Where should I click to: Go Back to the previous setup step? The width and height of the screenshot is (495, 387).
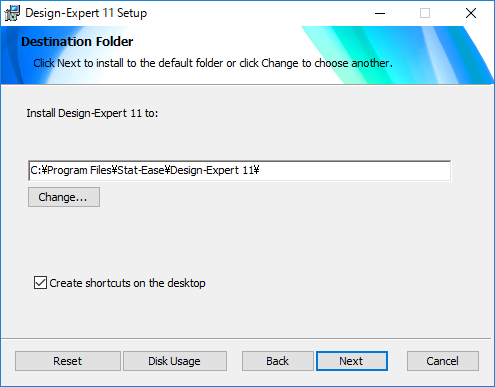pos(278,361)
